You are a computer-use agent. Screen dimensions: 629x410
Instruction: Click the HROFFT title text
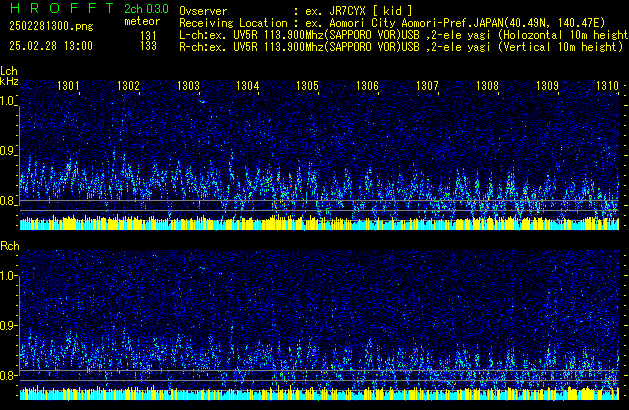62,8
